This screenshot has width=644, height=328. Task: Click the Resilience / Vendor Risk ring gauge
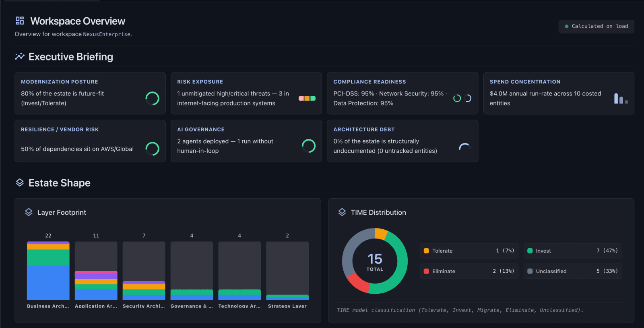[152, 149]
